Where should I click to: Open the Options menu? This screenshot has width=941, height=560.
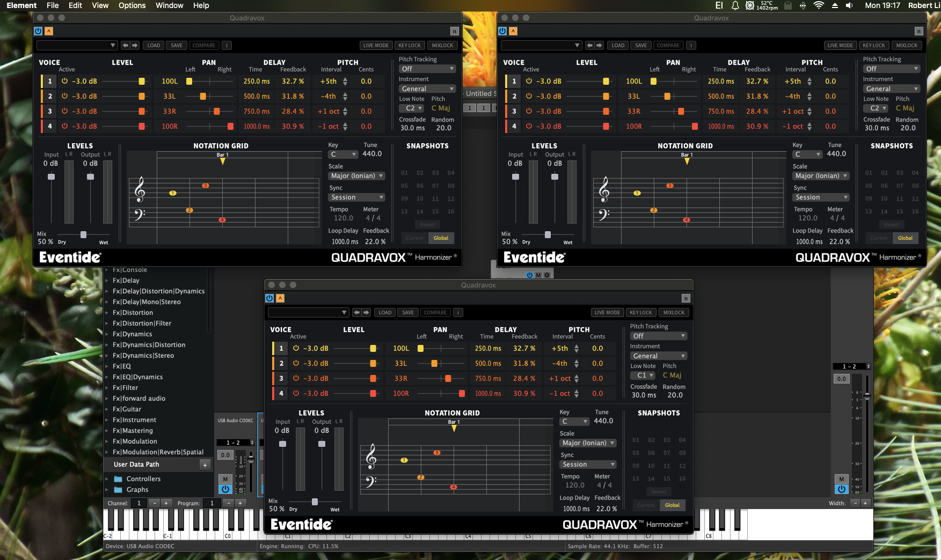[x=132, y=5]
